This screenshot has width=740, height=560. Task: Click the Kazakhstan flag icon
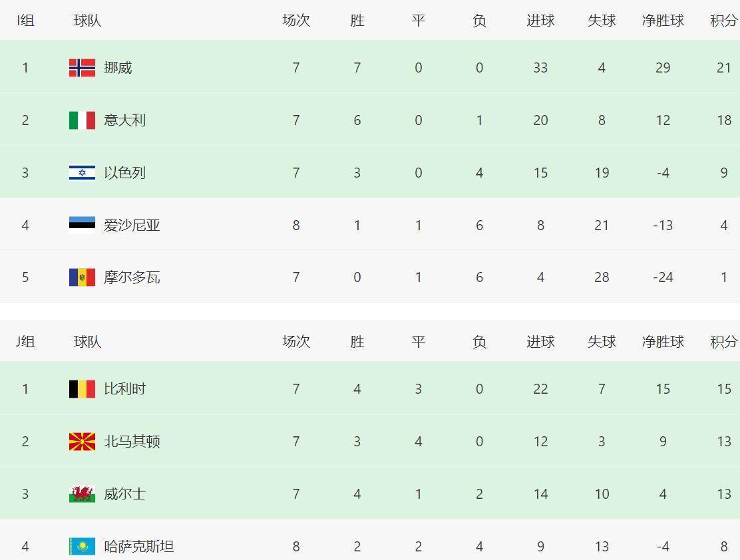(x=82, y=547)
